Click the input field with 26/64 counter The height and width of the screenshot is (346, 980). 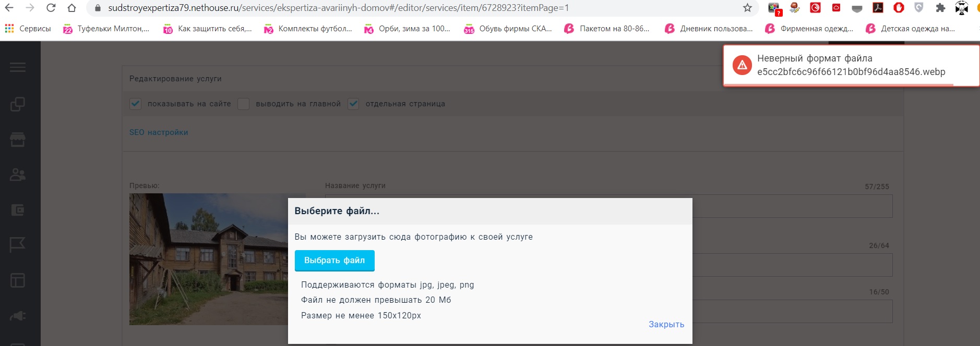click(x=792, y=265)
